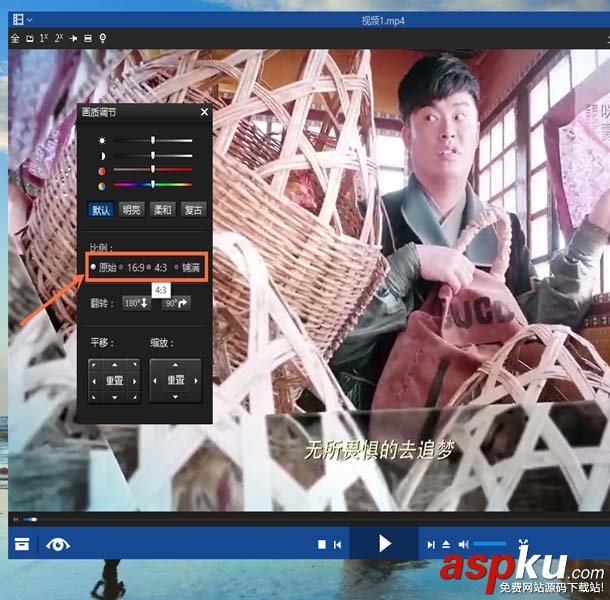This screenshot has height=600, width=610.
Task: Click the cinema mode toolbar icon
Action: (88, 38)
